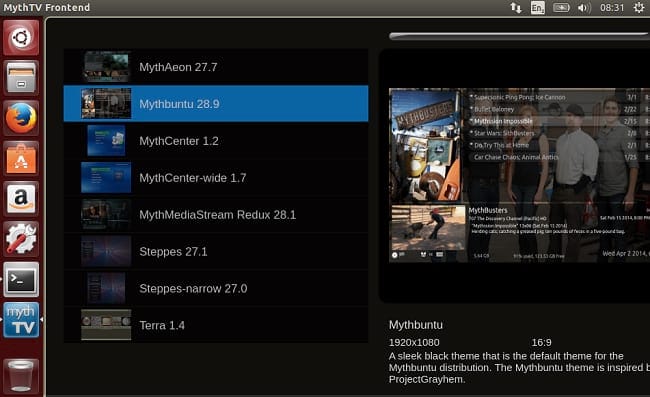Open Ubuntu Software Center icon
The width and height of the screenshot is (650, 397).
coord(21,158)
